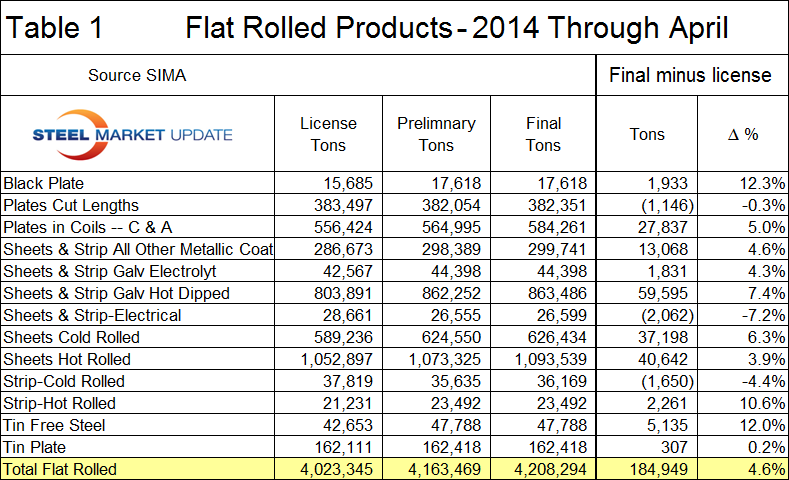Click the Steel Market Update logo

(133, 134)
